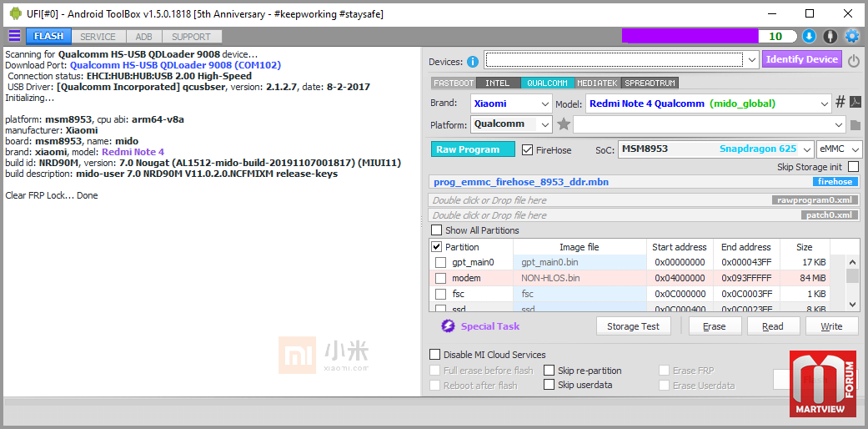The image size is (868, 429).
Task: Open the PDF document icon
Action: pyautogui.click(x=855, y=103)
